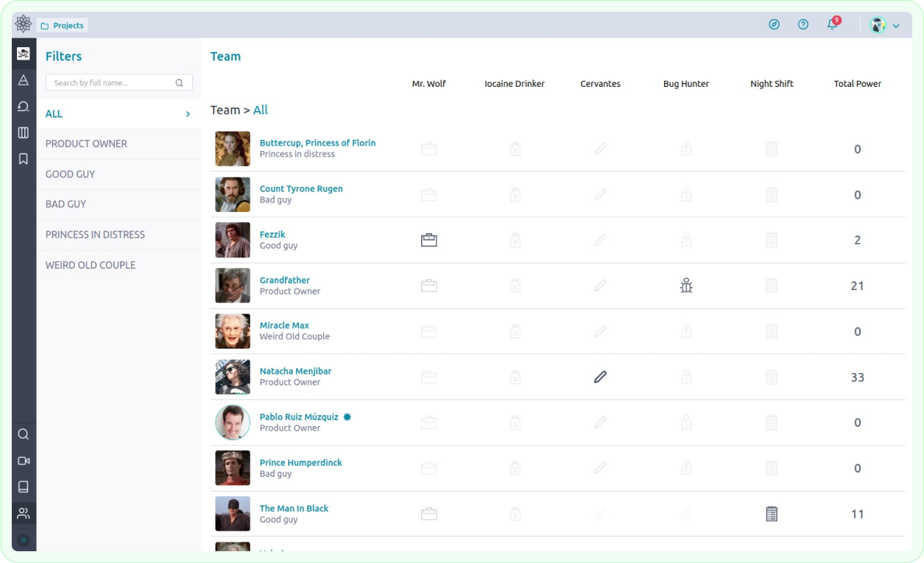Open the video meeting icon in sidebar
924x563 pixels.
(24, 461)
